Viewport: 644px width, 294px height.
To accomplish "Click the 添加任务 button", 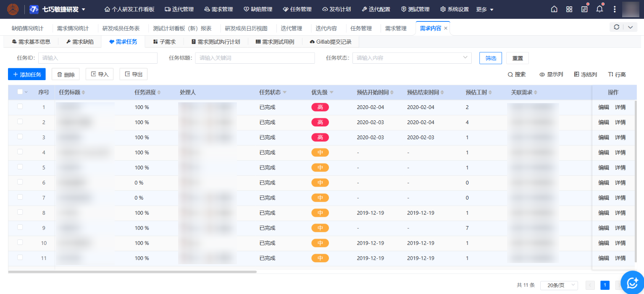I will coord(27,75).
